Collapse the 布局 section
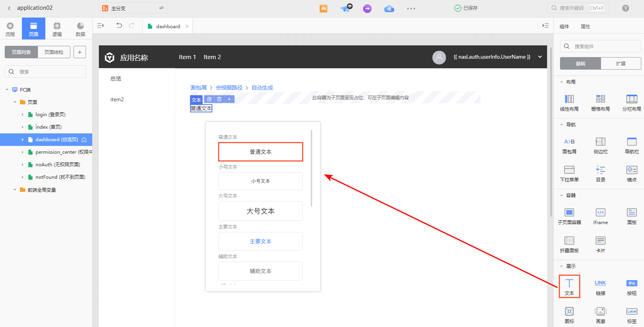644x327 pixels. tap(562, 82)
